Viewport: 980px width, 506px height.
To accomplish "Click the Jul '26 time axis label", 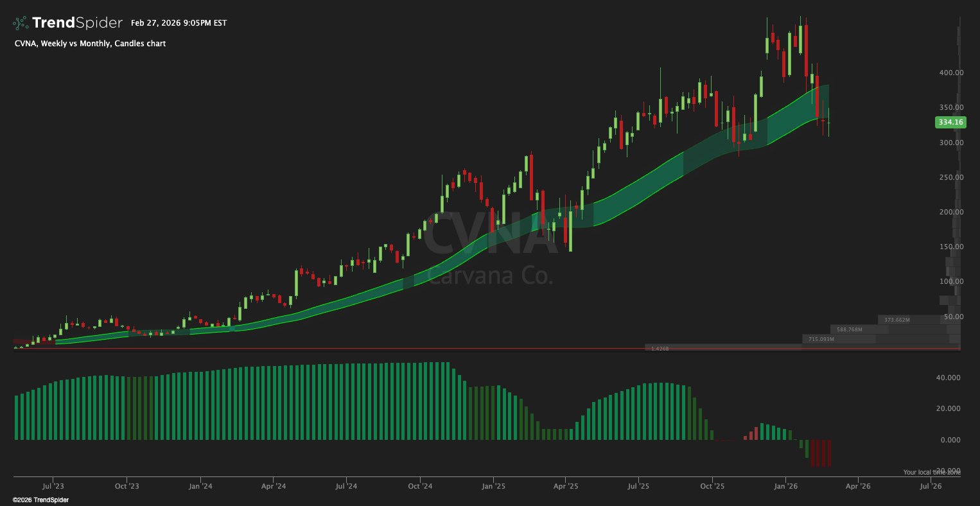I will tap(931, 487).
